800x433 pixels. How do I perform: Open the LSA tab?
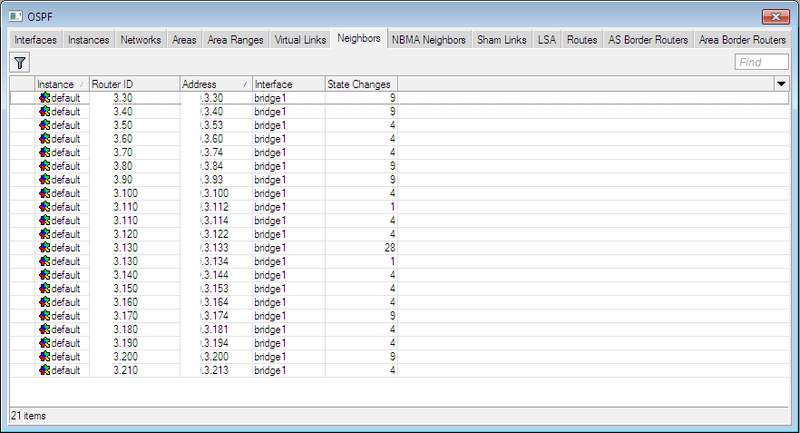click(x=546, y=40)
